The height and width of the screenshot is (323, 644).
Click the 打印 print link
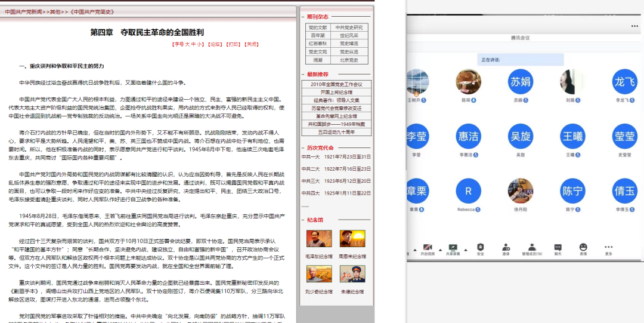(x=234, y=44)
